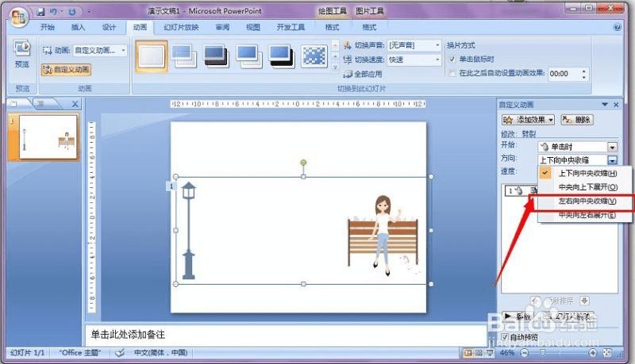The image size is (635, 364).
Task: Click the Undo icon in quick access toolbar
Action: 53,12
